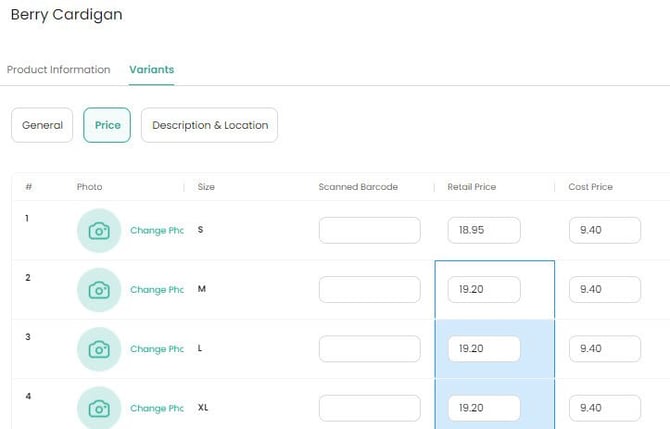Click the camera photo icon for size XL
Viewport: 670px width, 429px height.
(x=99, y=408)
